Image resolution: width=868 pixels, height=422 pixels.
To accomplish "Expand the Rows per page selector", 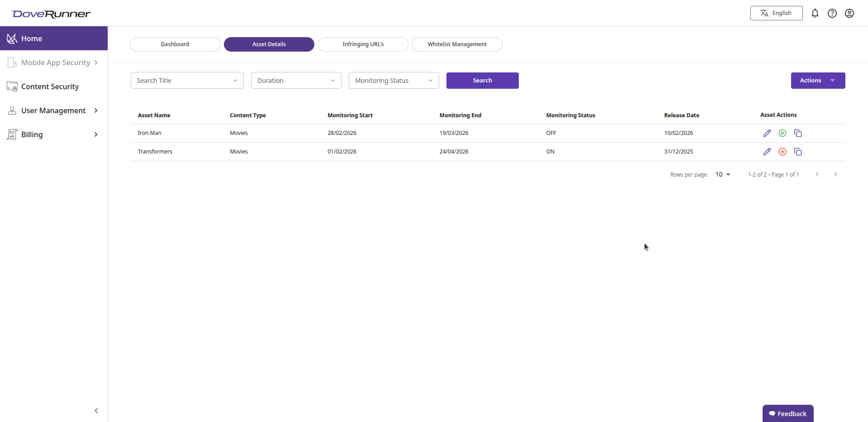I will [x=722, y=174].
